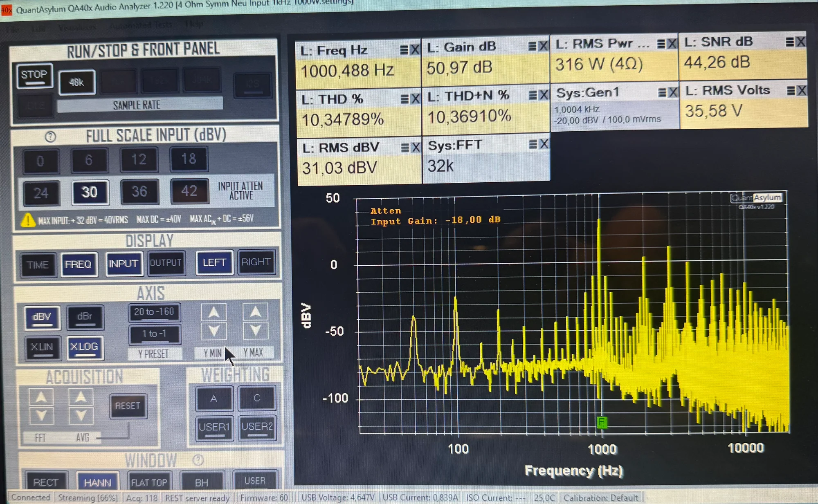This screenshot has width=818, height=504.
Task: Switch the X axis to XLIN
Action: tap(42, 347)
